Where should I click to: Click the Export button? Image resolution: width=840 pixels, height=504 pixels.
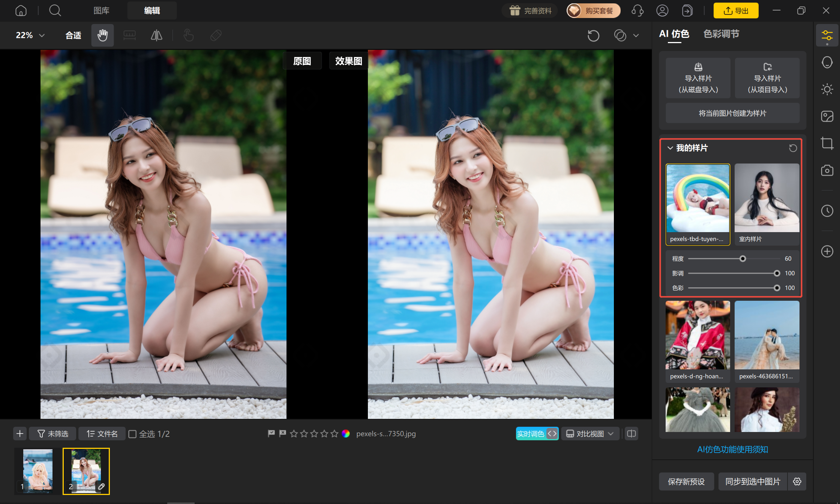pyautogui.click(x=736, y=10)
